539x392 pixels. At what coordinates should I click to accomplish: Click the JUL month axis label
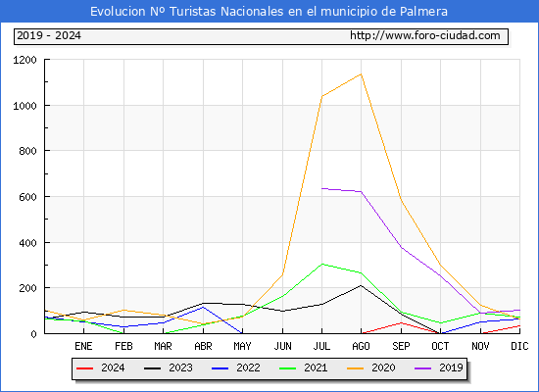click(x=321, y=346)
